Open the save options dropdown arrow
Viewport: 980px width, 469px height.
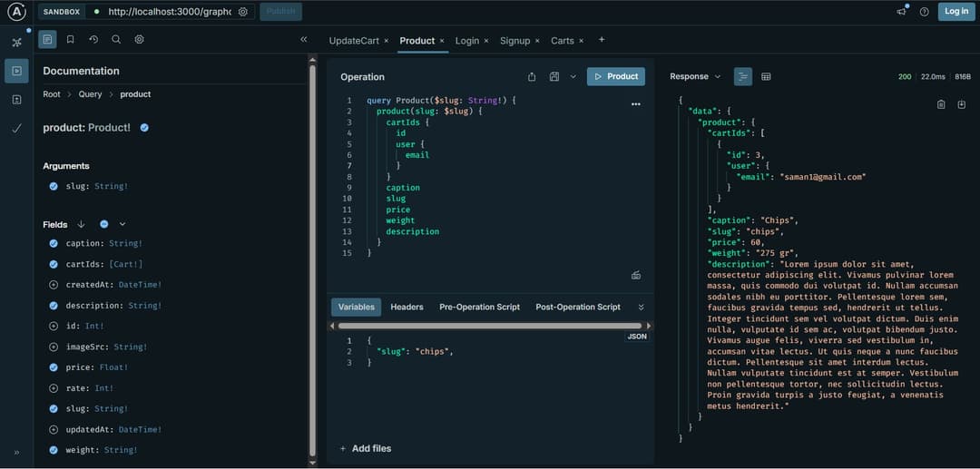pos(573,77)
